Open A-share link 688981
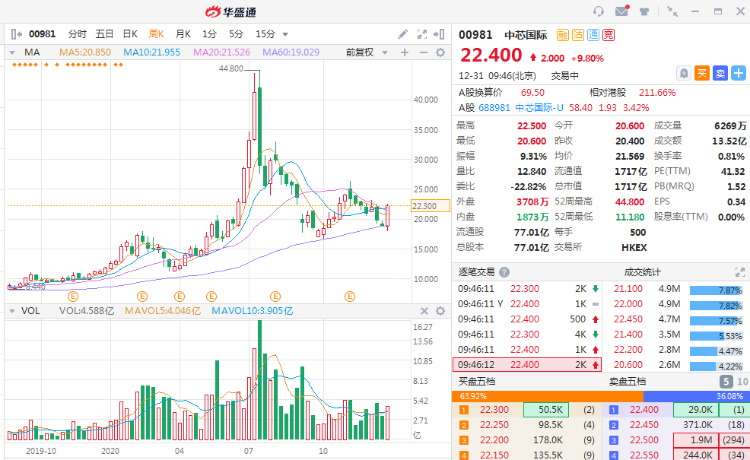 [494, 108]
